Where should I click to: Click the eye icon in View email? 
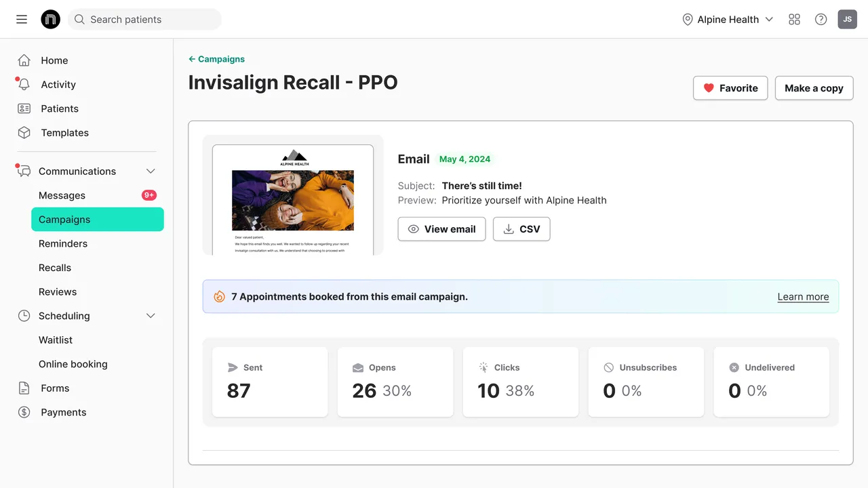click(413, 229)
